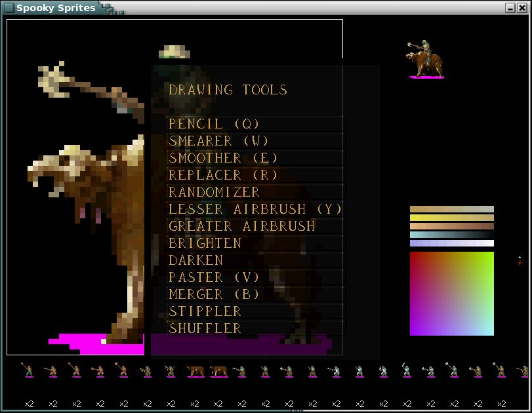Click the yellow gradient palette bar

[x=451, y=218]
